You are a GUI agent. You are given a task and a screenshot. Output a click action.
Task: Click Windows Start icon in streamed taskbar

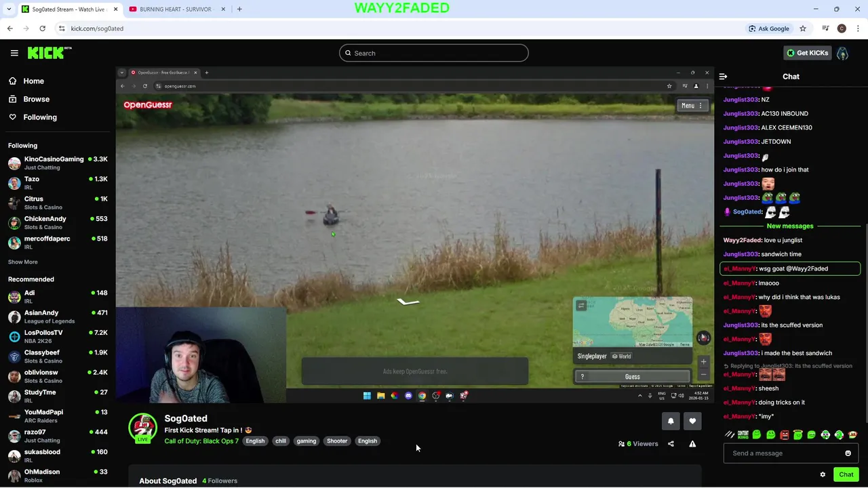[367, 396]
